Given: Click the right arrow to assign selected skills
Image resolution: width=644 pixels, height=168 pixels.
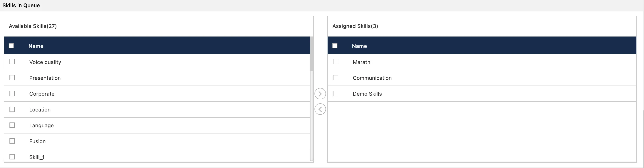Looking at the screenshot, I should [320, 94].
